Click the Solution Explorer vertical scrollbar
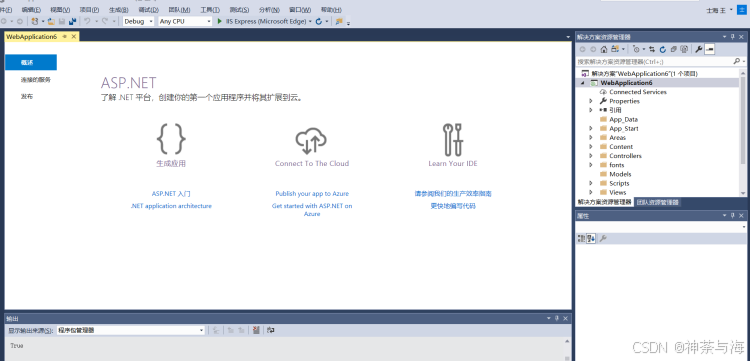The image size is (751, 361). coord(743,132)
